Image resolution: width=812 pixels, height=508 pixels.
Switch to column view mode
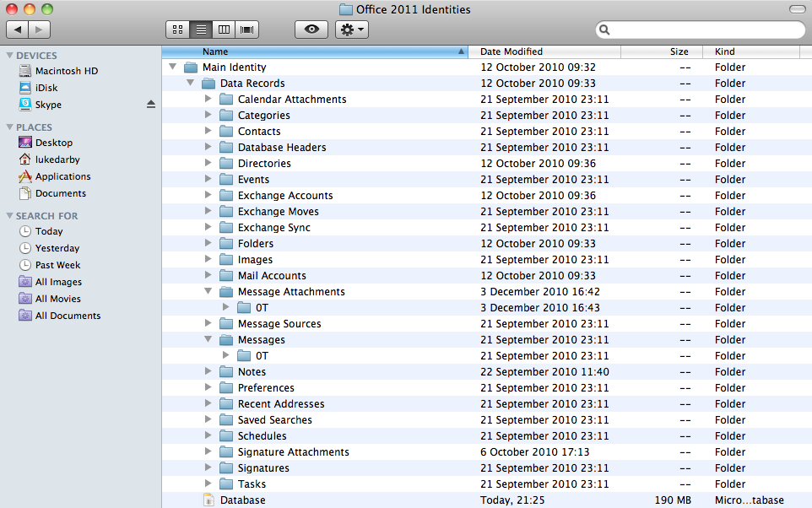click(x=224, y=30)
